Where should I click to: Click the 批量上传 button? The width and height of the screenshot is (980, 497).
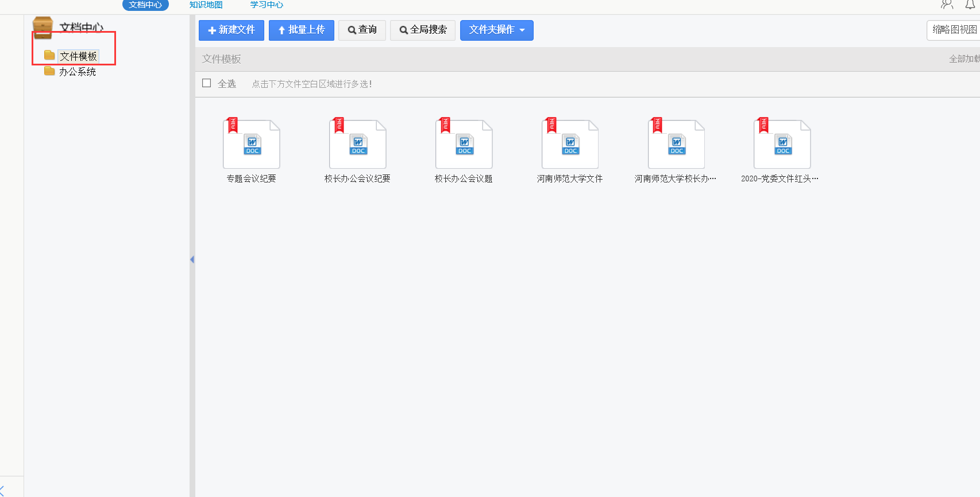click(301, 30)
